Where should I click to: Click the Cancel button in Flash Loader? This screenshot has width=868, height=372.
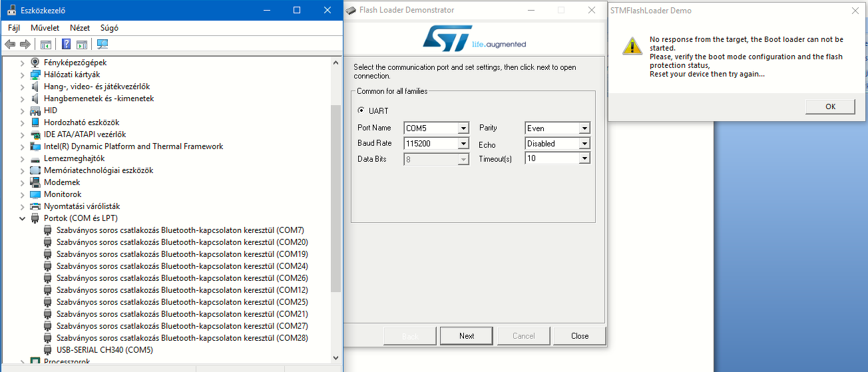tap(524, 336)
